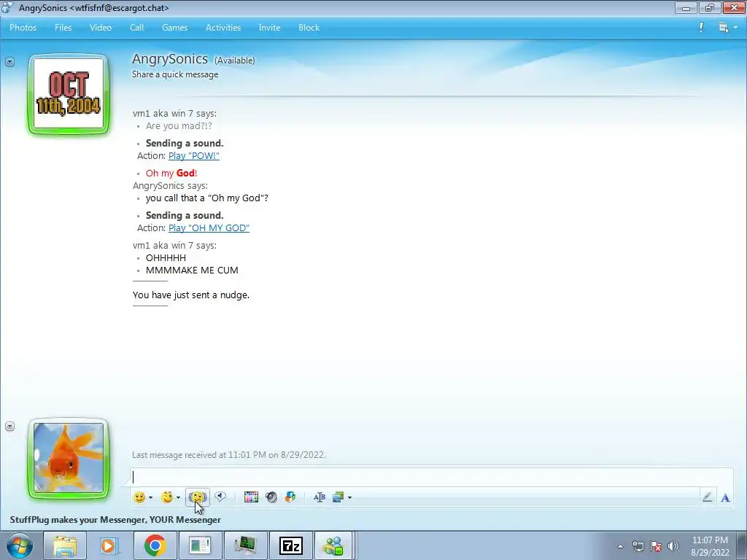Open the color grid icon in message toolbar

[x=251, y=497]
